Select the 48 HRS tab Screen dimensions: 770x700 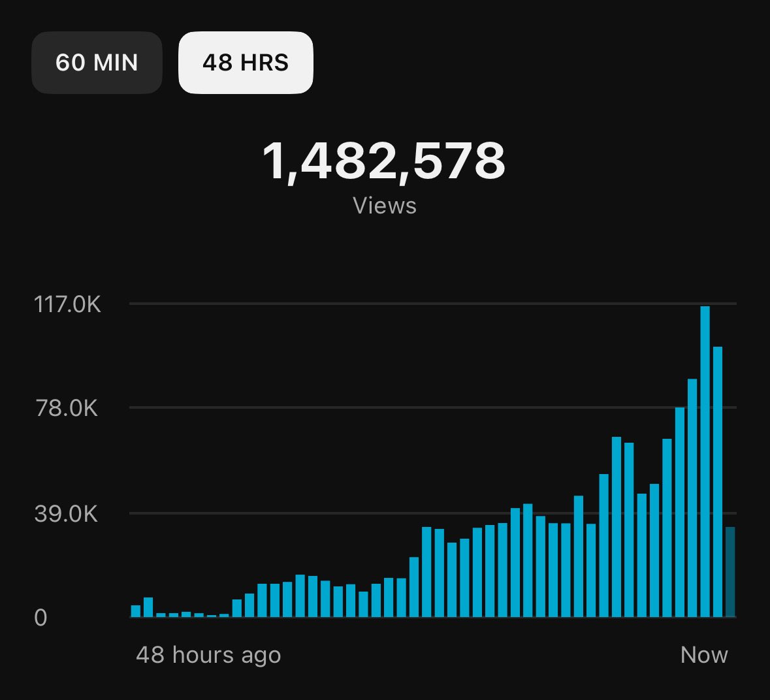coord(246,62)
